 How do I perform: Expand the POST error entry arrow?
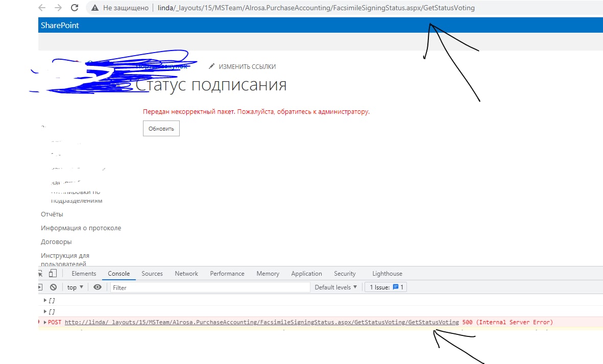(x=45, y=322)
